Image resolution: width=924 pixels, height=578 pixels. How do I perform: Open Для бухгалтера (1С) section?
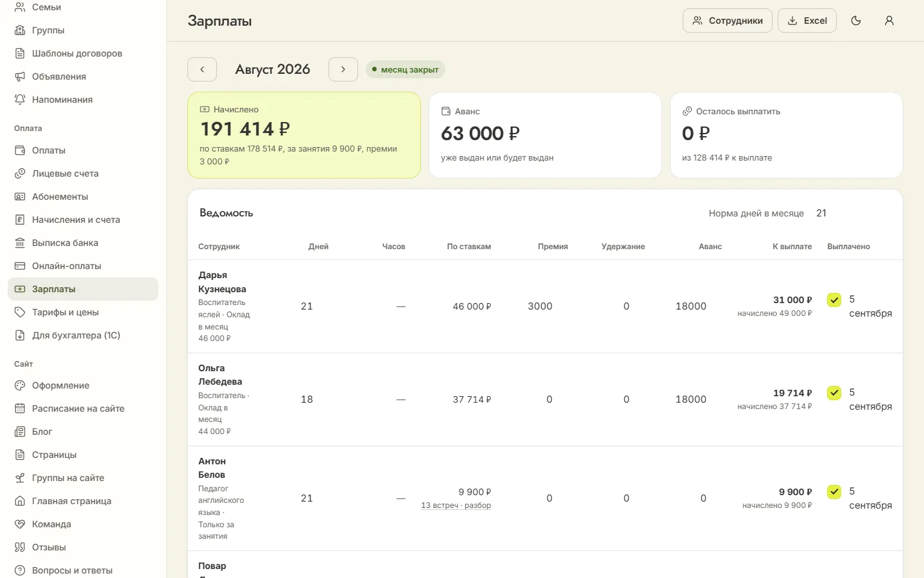pos(83,335)
